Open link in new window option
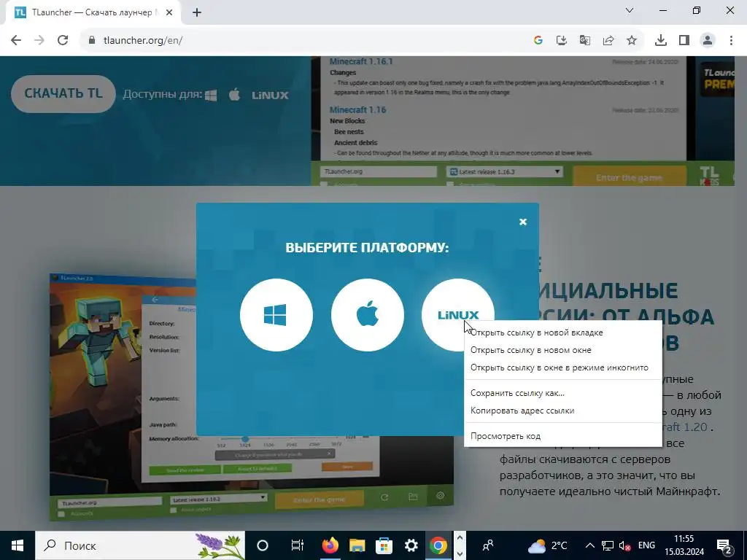The image size is (747, 560). point(563,350)
